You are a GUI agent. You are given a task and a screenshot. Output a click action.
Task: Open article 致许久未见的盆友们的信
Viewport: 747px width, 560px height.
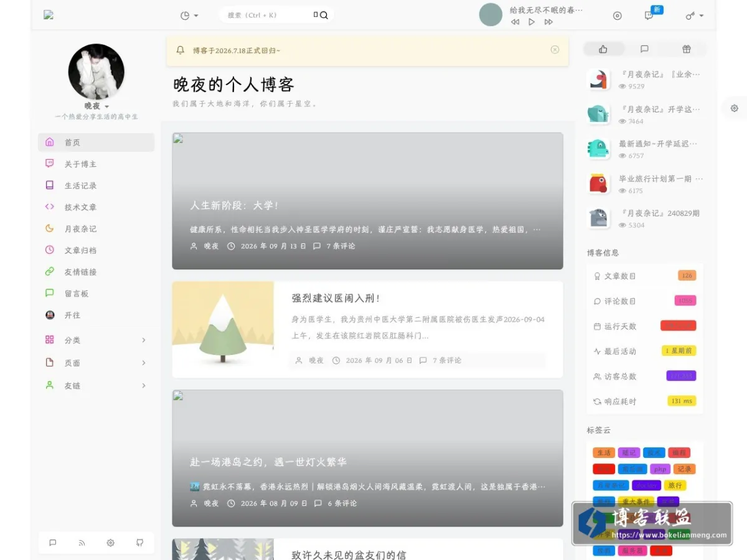[x=349, y=554]
